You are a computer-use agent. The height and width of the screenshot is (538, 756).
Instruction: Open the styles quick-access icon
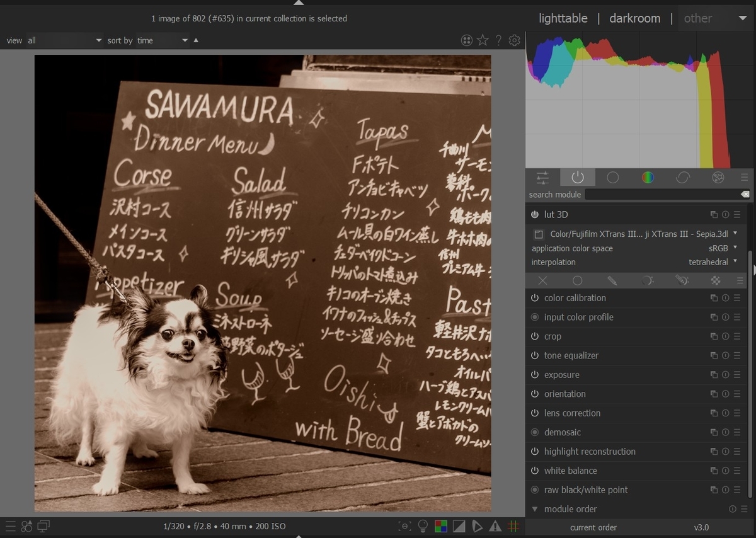pos(26,526)
